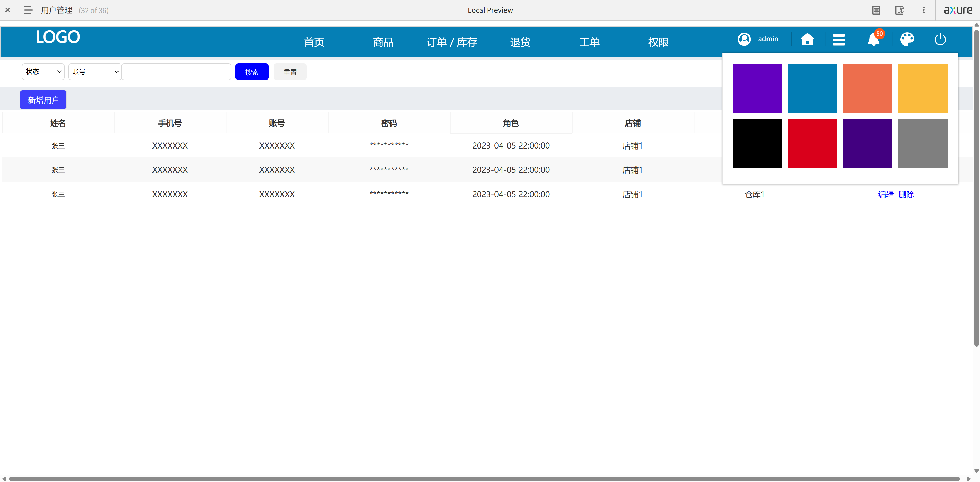980x482 pixels.
Task: Click the 新增用户 button
Action: point(43,100)
